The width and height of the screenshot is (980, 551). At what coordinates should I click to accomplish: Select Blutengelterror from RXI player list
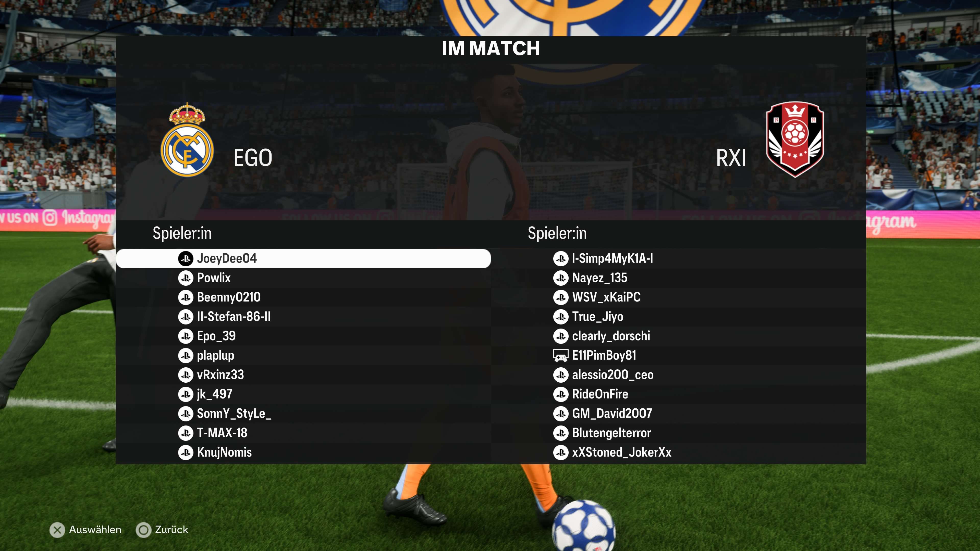678,433
